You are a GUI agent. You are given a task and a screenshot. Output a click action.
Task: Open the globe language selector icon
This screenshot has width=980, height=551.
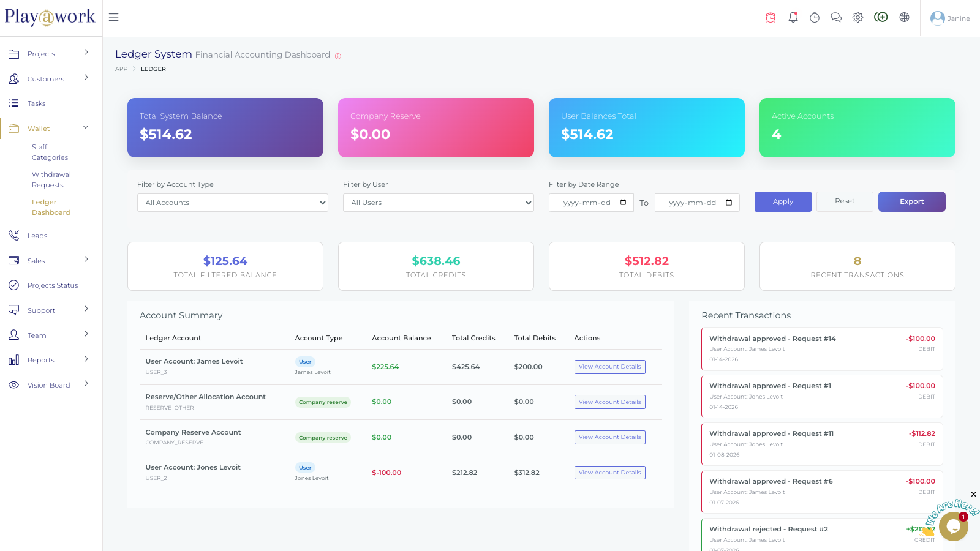coord(904,17)
